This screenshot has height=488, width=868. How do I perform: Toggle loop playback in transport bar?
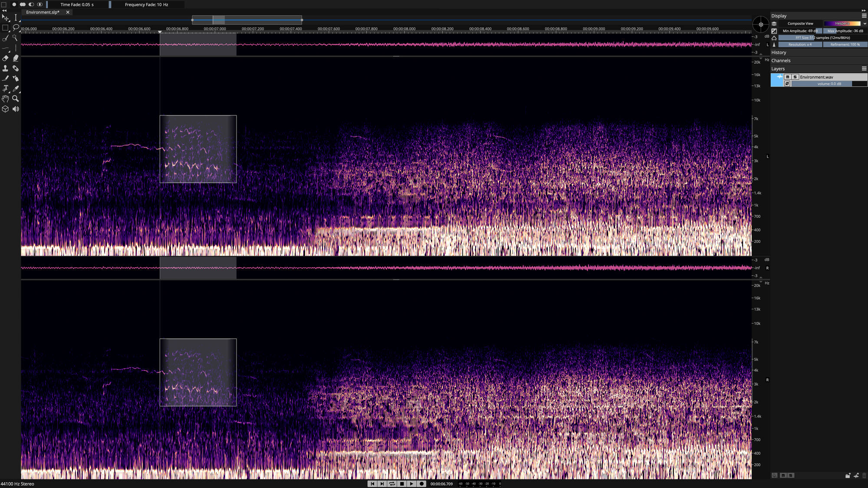[392, 484]
